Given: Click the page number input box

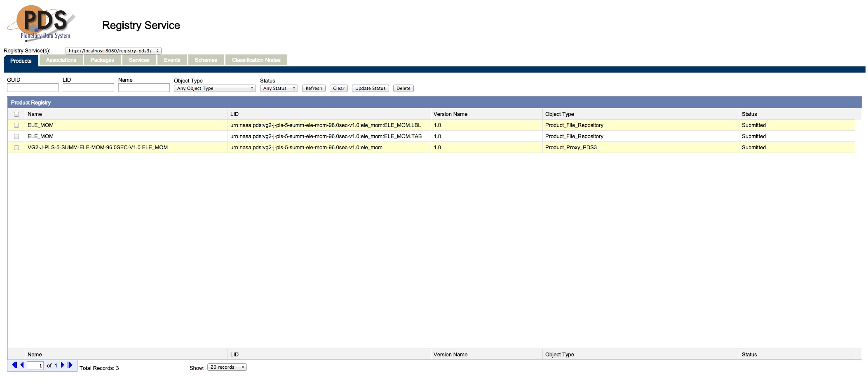Looking at the screenshot, I should coord(35,365).
